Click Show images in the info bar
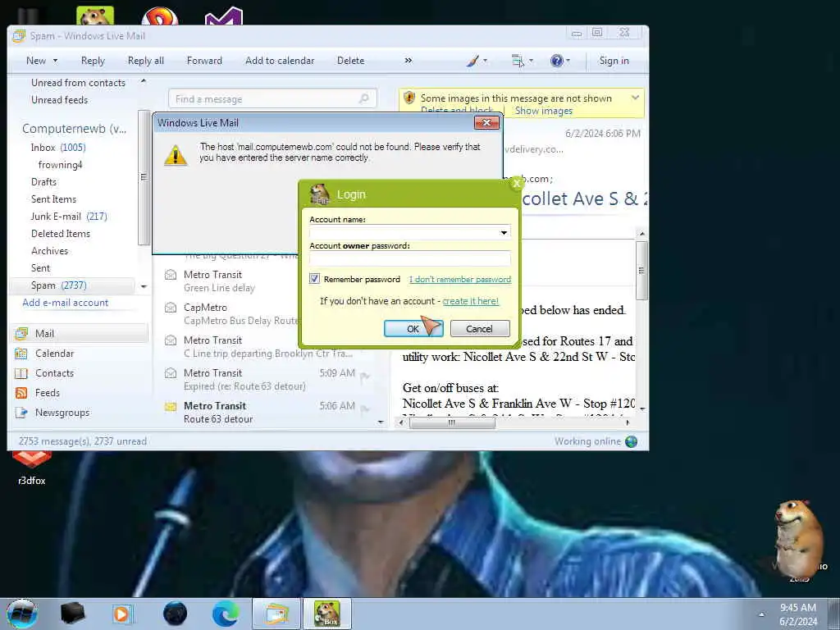The image size is (840, 630). 543,111
